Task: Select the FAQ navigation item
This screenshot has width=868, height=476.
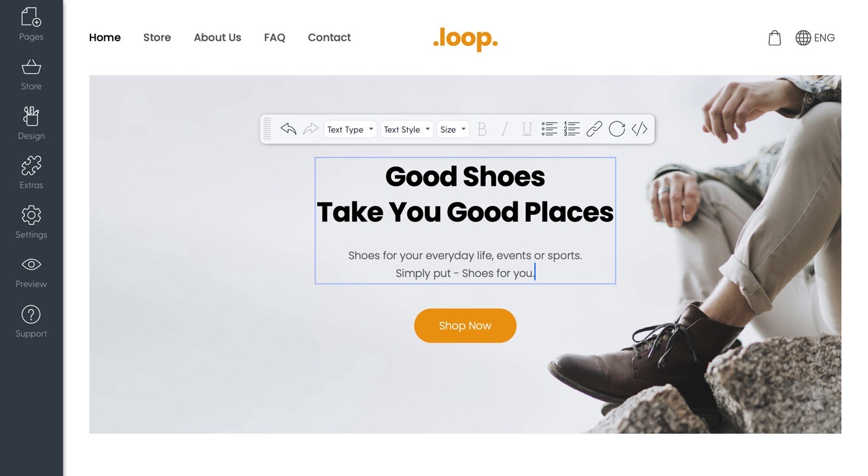Action: pyautogui.click(x=275, y=37)
